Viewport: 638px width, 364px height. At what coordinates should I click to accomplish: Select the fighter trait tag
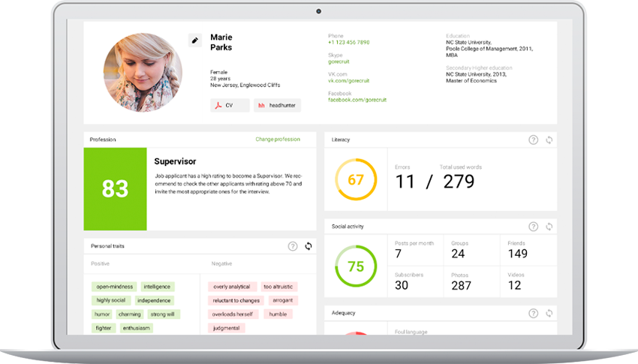pos(104,328)
